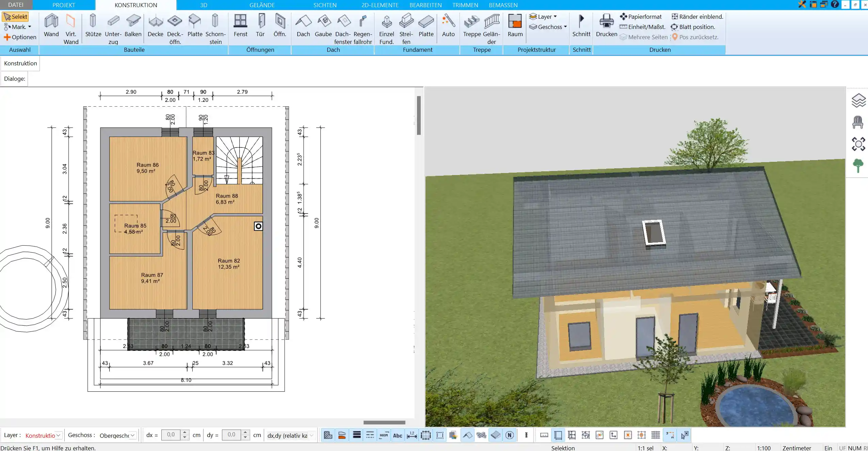Click the vertical scrollbar of 2D plan

point(419,115)
